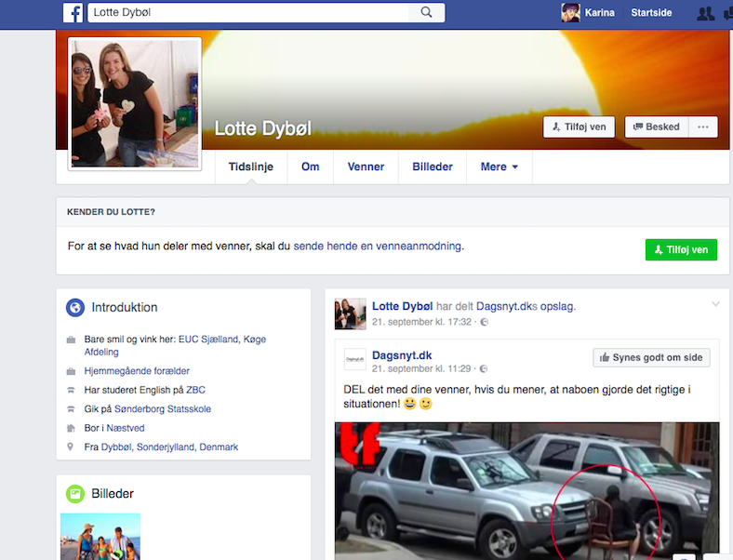Viewport: 733px width, 560px height.
Task: Open the beach photo thumbnail under Billeder
Action: (x=100, y=537)
